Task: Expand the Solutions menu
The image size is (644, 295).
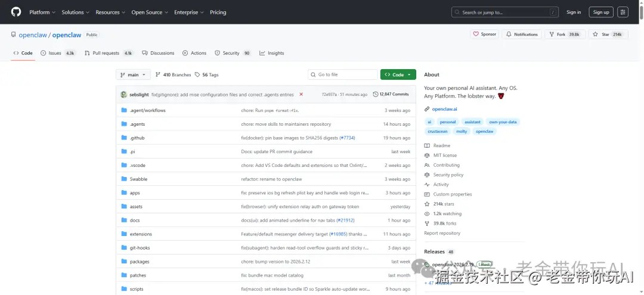Action: click(76, 13)
